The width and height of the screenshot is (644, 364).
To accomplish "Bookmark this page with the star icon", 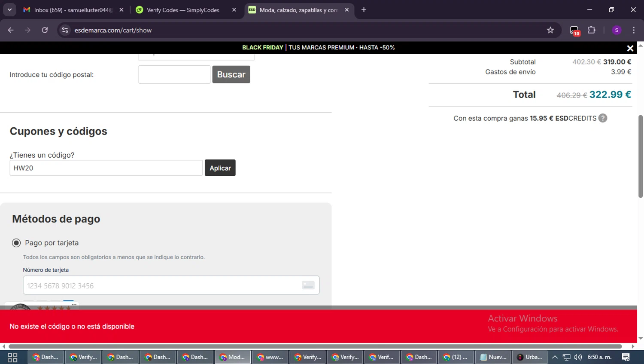I will [550, 30].
